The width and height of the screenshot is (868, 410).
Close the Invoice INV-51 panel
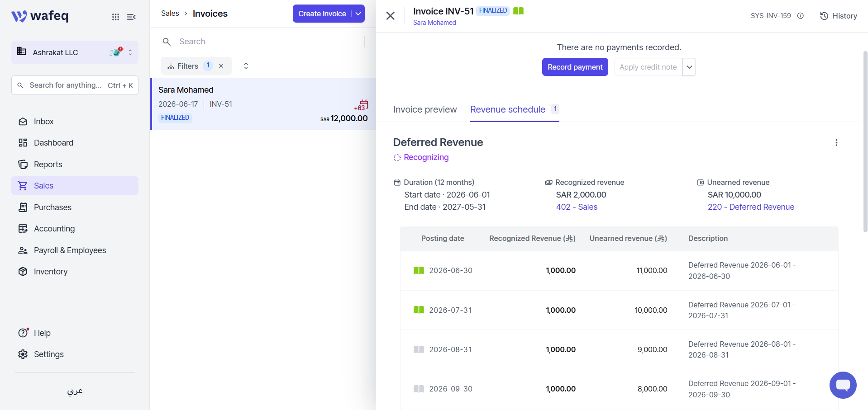point(391,16)
